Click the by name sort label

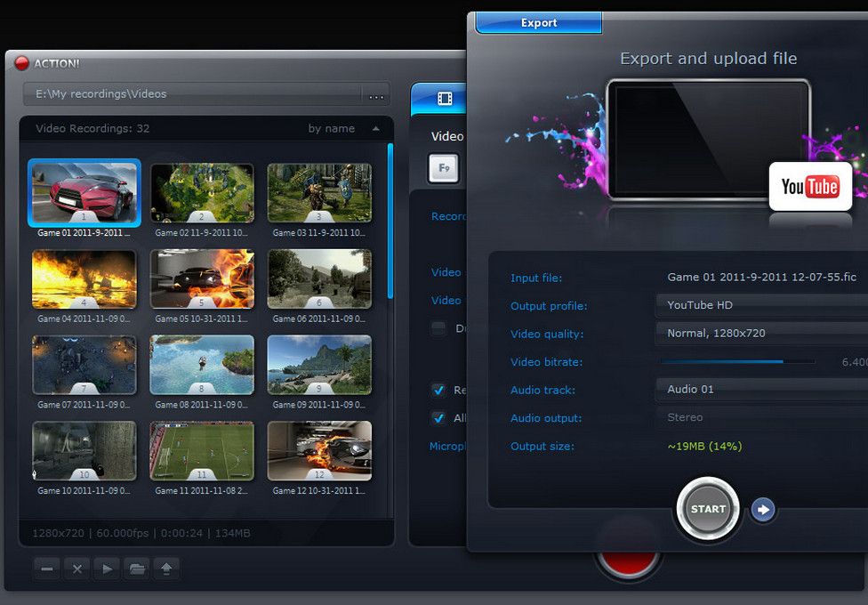pyautogui.click(x=332, y=128)
